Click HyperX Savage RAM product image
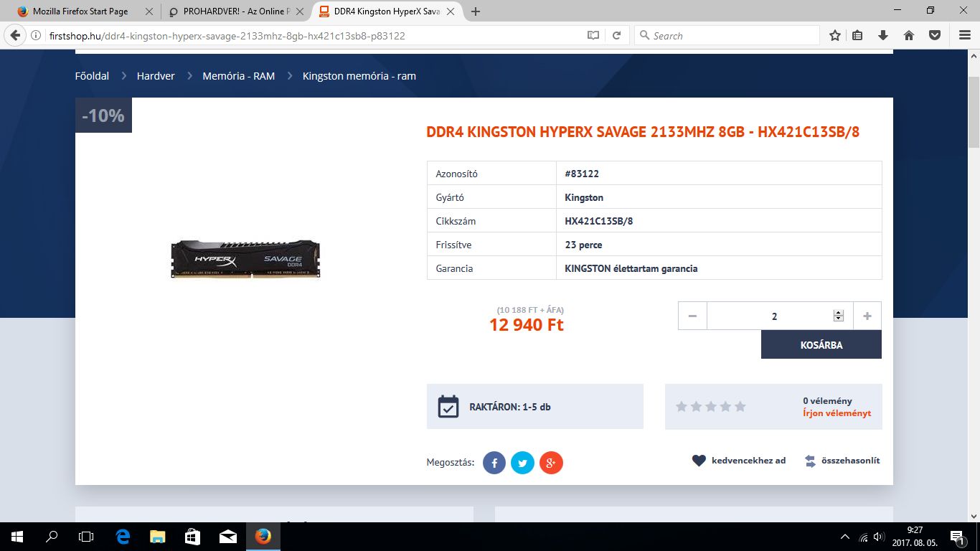Screen dimensions: 980x551 245,258
